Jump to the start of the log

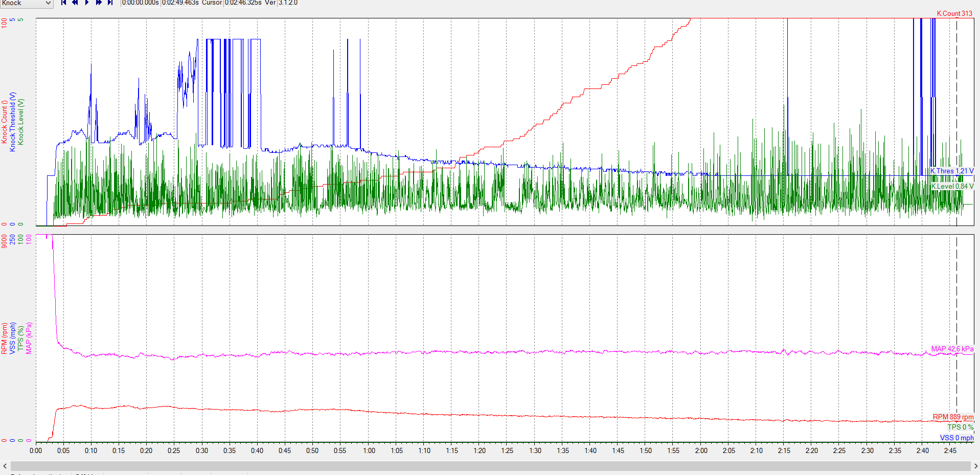[63, 3]
